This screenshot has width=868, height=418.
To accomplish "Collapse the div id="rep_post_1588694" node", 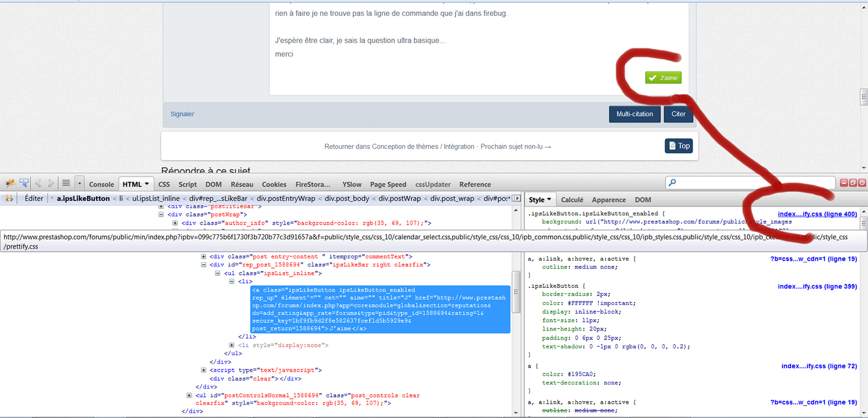I will [204, 265].
